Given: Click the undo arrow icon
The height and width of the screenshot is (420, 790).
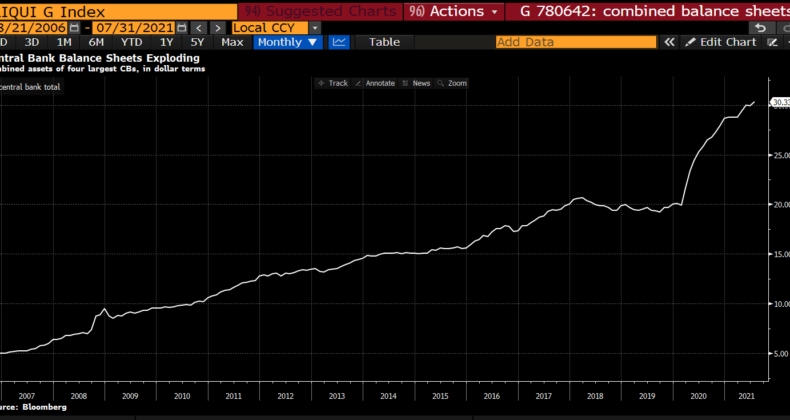Looking at the screenshot, I should tap(763, 27).
